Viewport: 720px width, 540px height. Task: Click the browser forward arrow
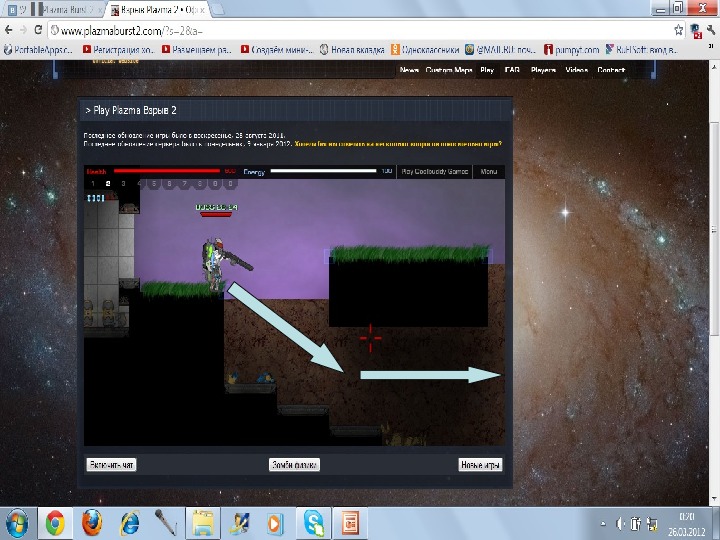(x=23, y=30)
